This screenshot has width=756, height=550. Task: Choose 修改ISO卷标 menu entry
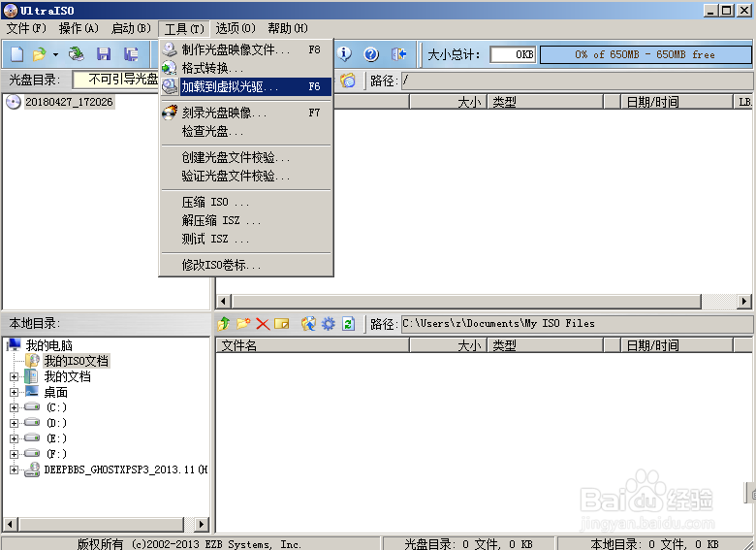[x=246, y=265]
